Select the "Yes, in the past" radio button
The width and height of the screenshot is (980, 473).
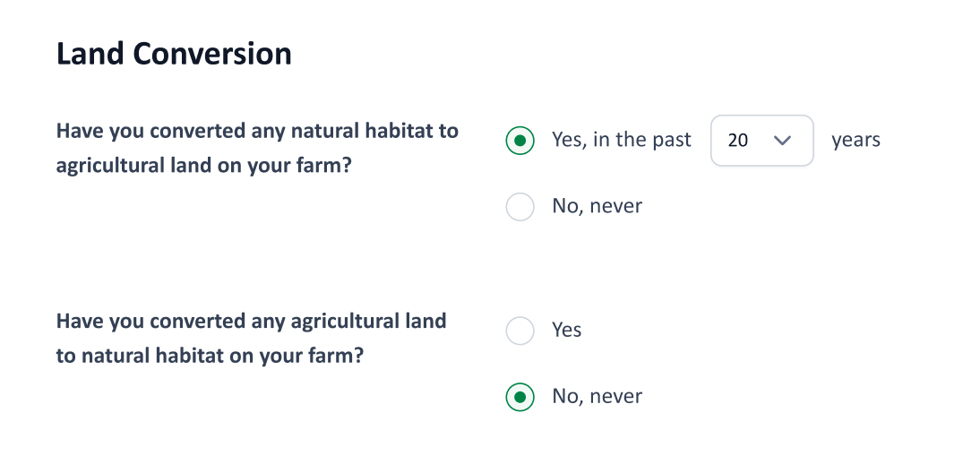(520, 141)
